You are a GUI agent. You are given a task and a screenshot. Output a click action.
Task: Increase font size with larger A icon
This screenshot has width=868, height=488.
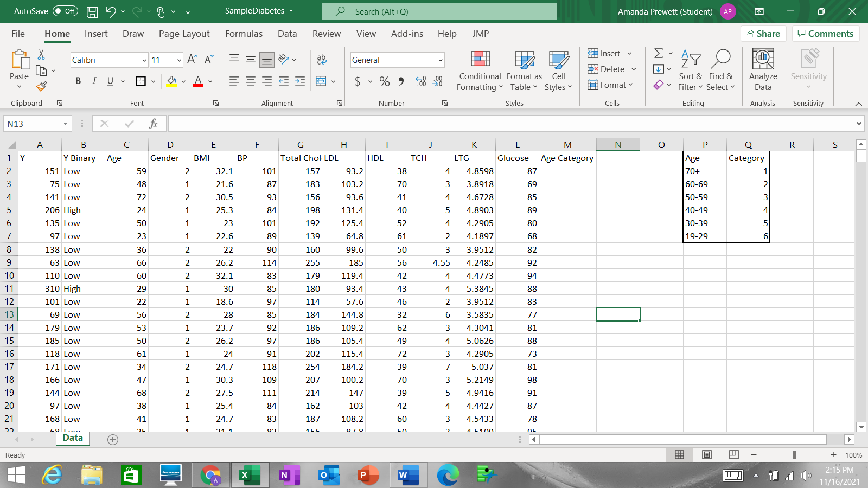pos(192,60)
